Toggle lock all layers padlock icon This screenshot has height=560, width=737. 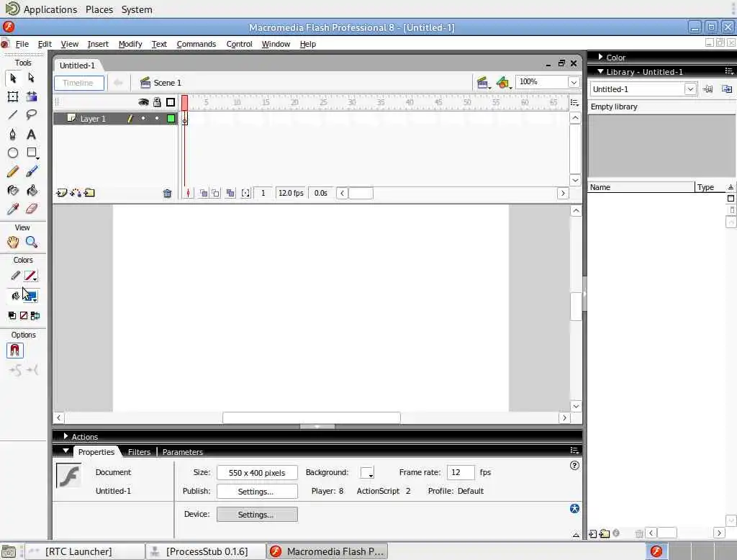click(x=157, y=102)
